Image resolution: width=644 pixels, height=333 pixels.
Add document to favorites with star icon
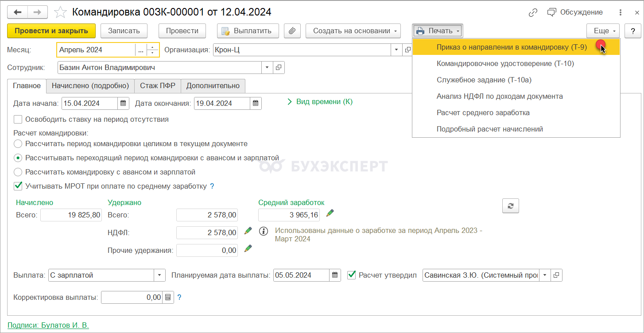tap(61, 12)
